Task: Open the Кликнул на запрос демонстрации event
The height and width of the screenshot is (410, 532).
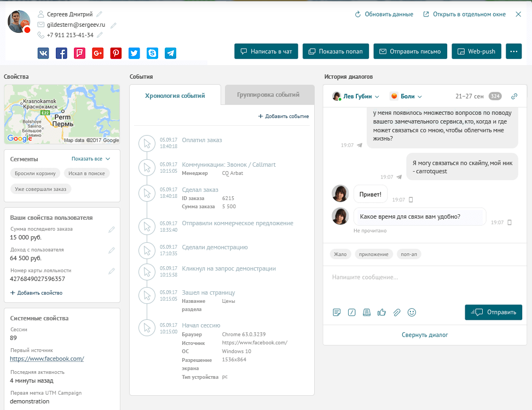Action: tap(229, 269)
